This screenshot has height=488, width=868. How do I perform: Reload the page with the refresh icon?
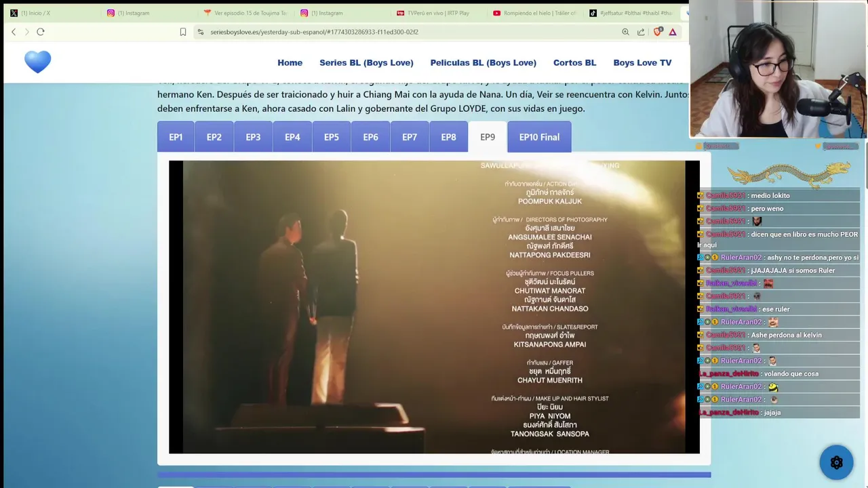point(41,32)
